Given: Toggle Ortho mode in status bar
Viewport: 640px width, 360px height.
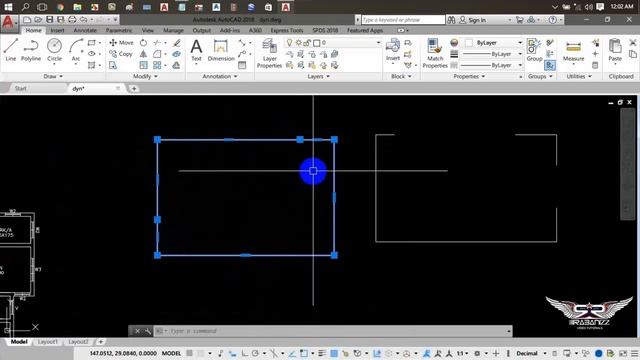Looking at the screenshot, I should pyautogui.click(x=244, y=353).
